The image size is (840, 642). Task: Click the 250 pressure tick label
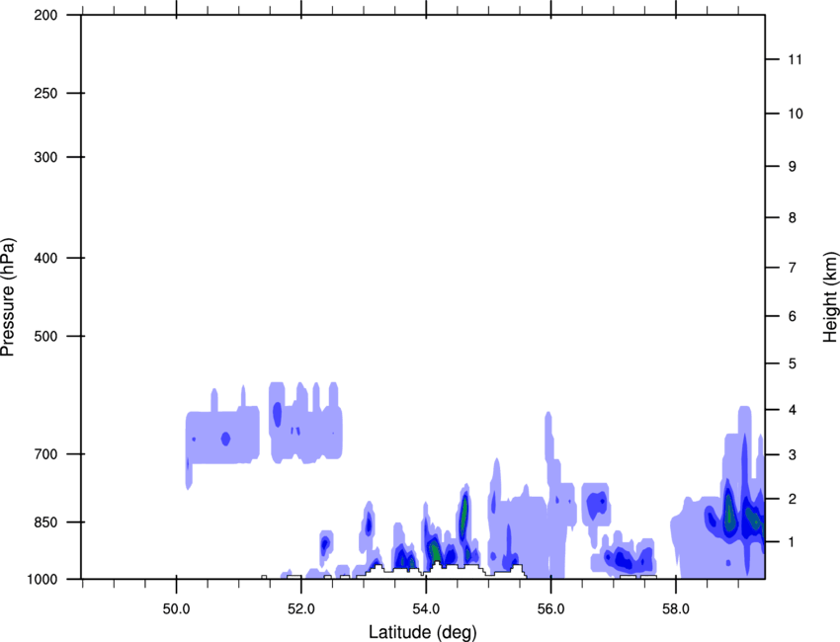pos(45,93)
